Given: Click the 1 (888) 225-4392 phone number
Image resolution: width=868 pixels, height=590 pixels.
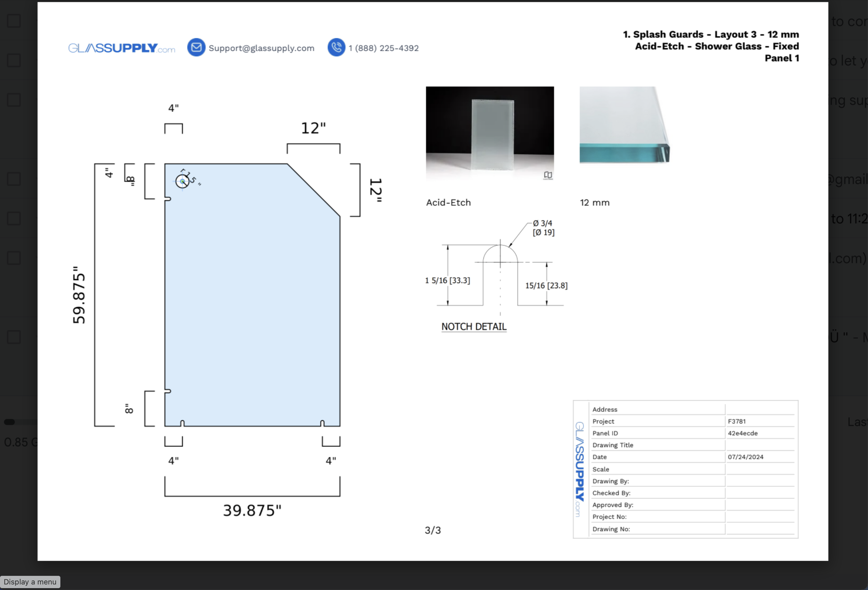Looking at the screenshot, I should pyautogui.click(x=383, y=48).
